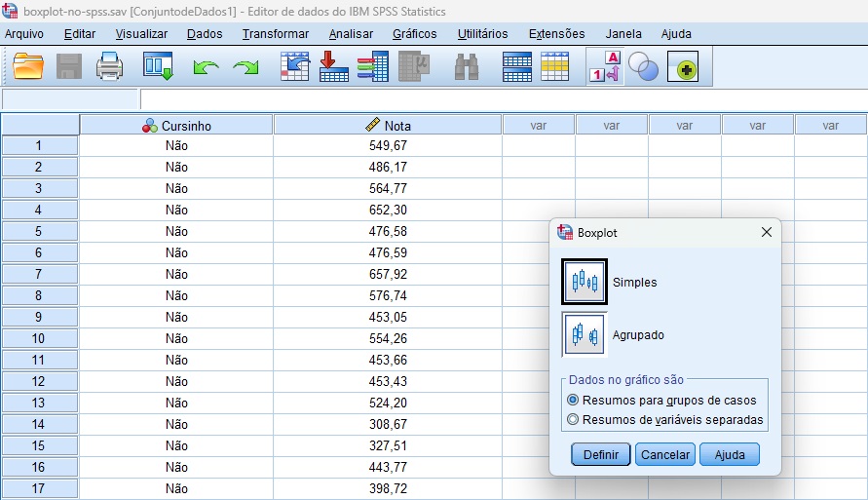868x500 pixels.
Task: Select row header 4
Action: click(x=39, y=210)
